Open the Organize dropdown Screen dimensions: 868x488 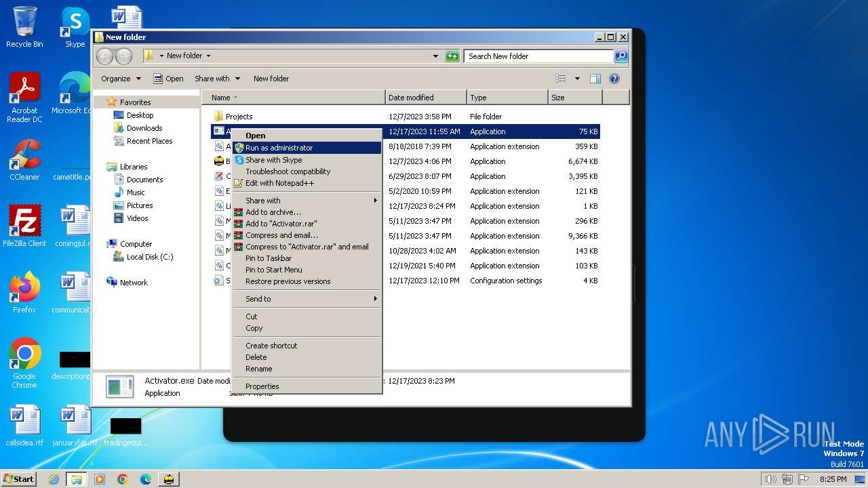(x=121, y=79)
